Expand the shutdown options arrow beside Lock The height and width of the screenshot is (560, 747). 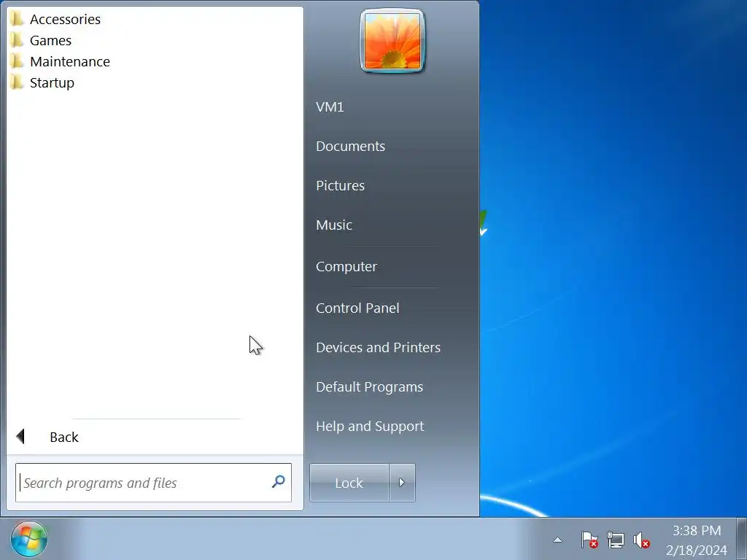click(402, 483)
